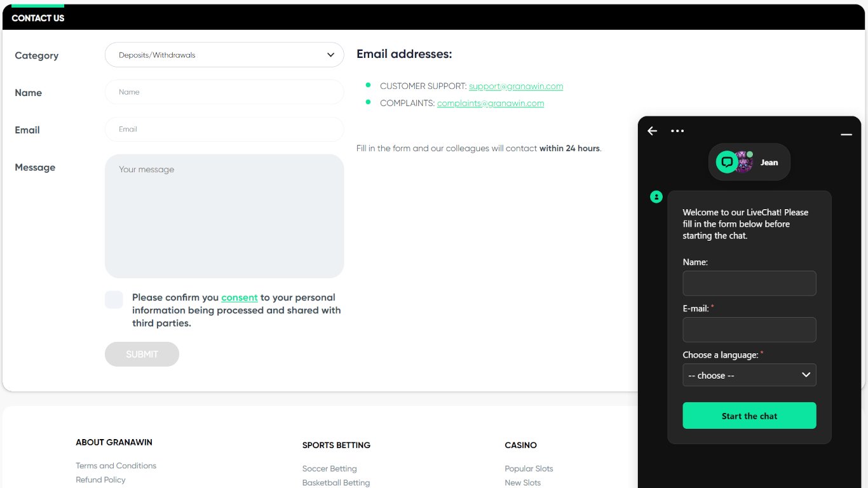Click the chat form E-mail input
868x488 pixels.
(749, 330)
